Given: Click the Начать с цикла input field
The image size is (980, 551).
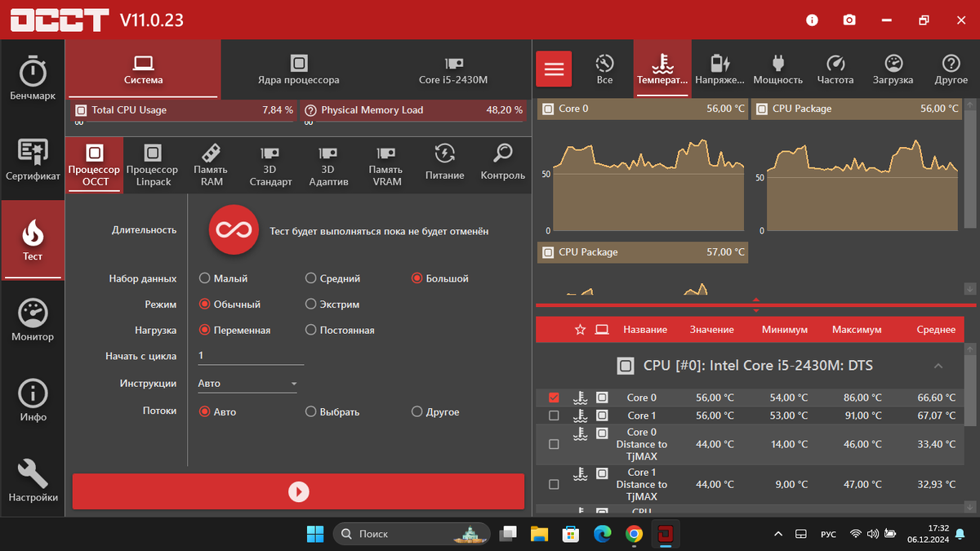Looking at the screenshot, I should (251, 356).
